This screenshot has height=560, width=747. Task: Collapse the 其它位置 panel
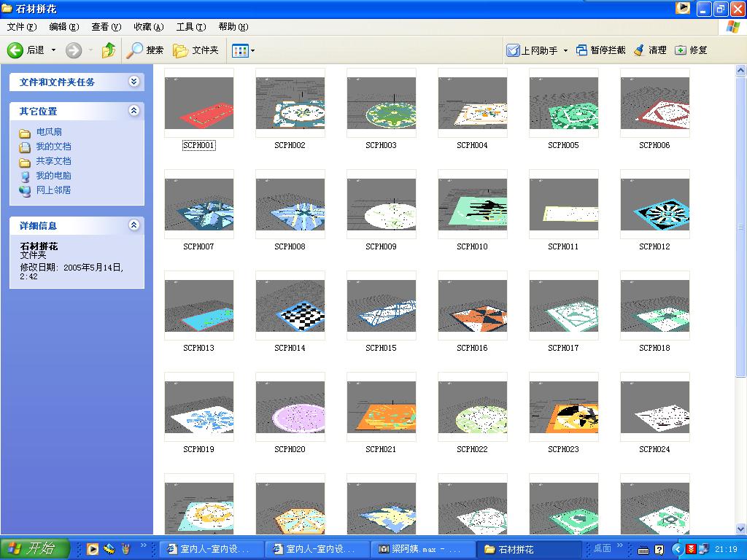(x=133, y=111)
